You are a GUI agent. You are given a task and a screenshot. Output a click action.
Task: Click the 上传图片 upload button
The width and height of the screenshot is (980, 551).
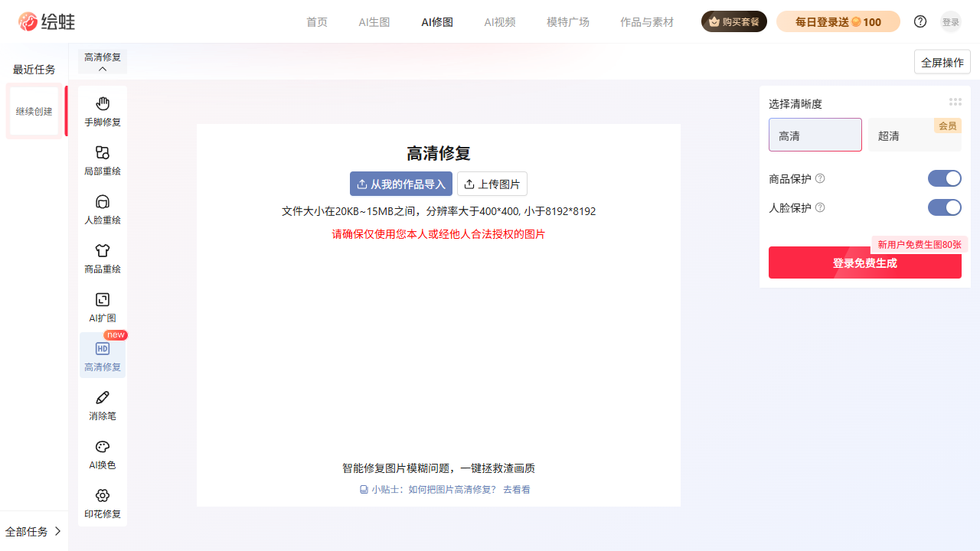492,184
